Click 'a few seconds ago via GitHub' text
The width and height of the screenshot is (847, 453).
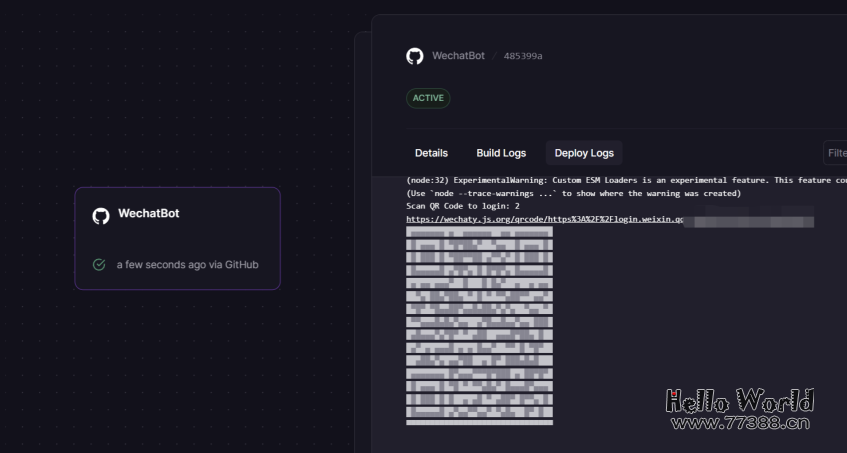pos(187,265)
